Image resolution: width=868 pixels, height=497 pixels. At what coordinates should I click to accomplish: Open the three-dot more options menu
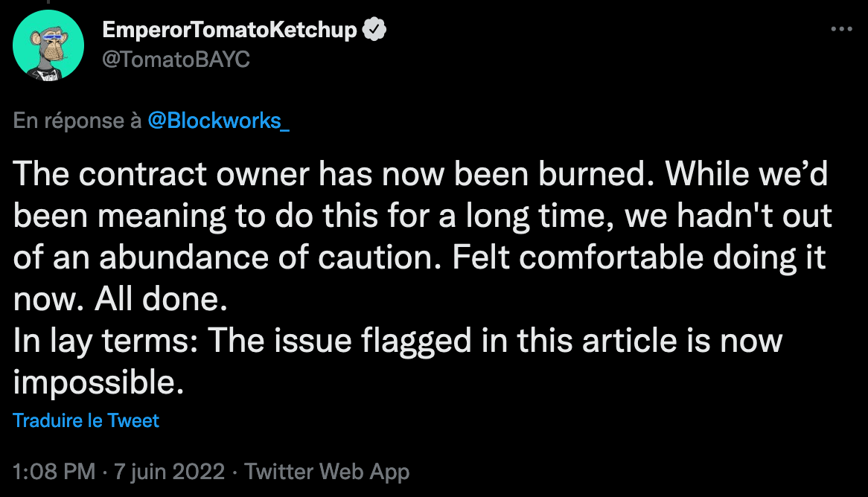click(841, 29)
